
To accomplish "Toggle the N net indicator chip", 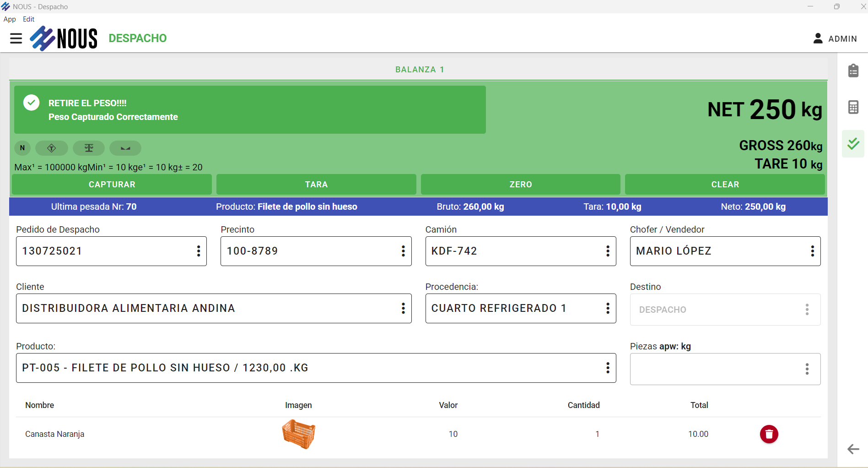I will coord(22,148).
